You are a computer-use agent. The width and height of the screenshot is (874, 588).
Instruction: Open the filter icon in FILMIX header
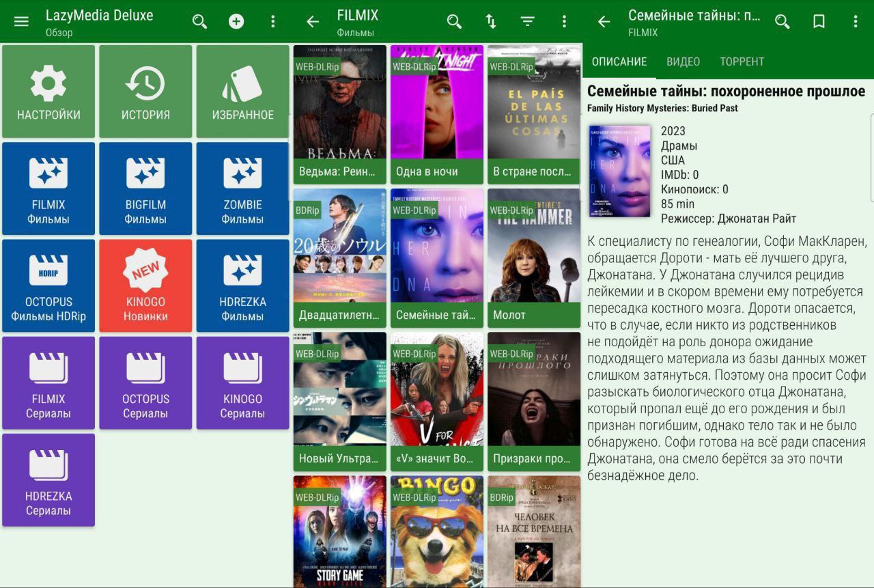(x=528, y=21)
